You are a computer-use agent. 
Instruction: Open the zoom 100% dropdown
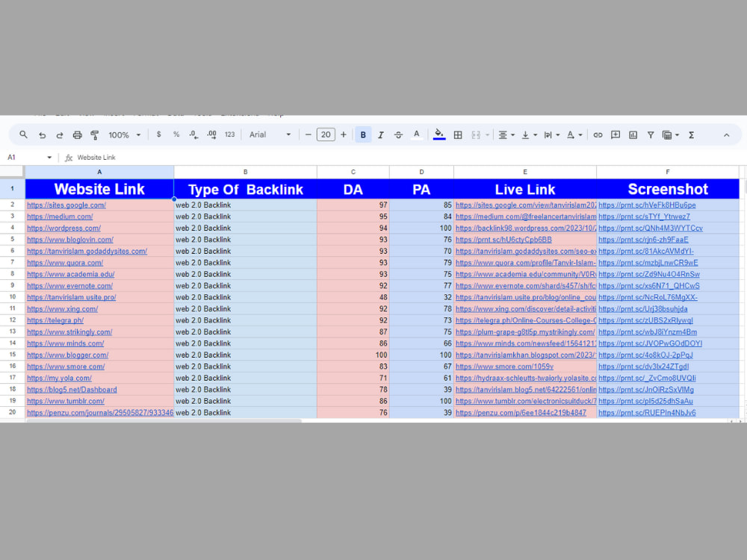124,135
